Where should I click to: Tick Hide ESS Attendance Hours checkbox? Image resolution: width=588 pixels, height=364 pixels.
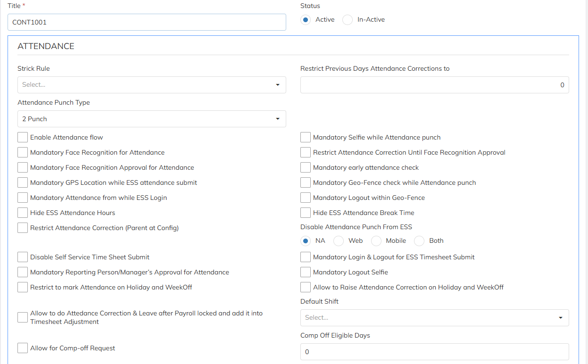pyautogui.click(x=23, y=213)
